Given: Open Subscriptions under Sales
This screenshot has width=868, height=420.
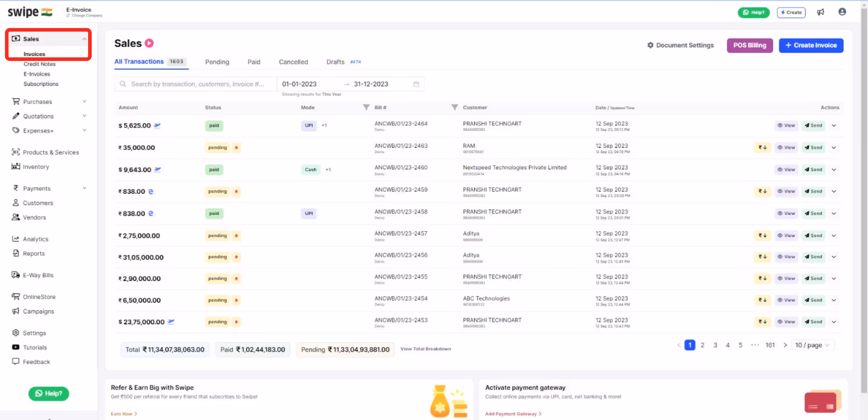Looking at the screenshot, I should 41,84.
